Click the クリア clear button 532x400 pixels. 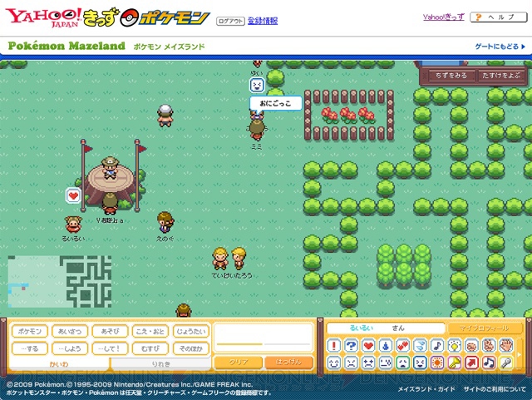click(x=239, y=363)
